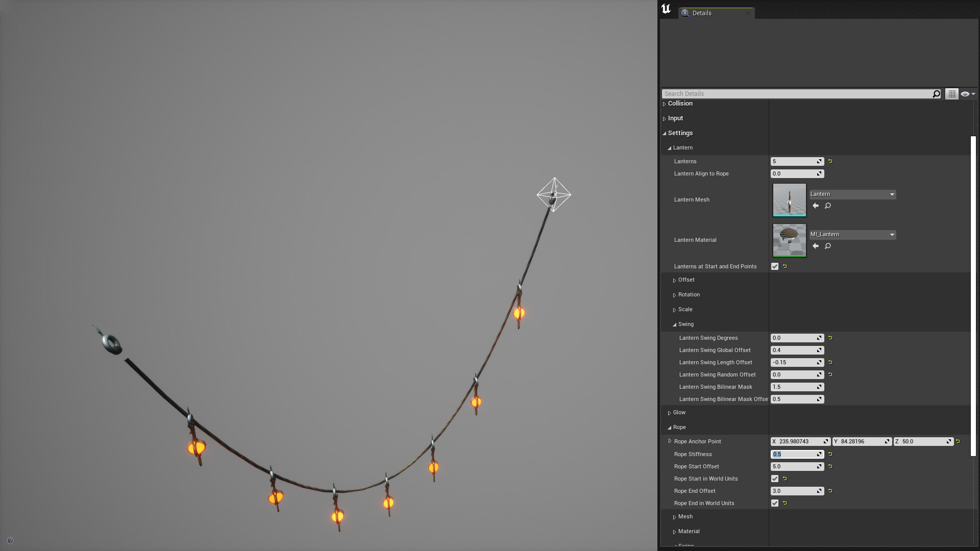Reset the Lanterns count to default
This screenshot has height=551, width=980.
click(830, 161)
